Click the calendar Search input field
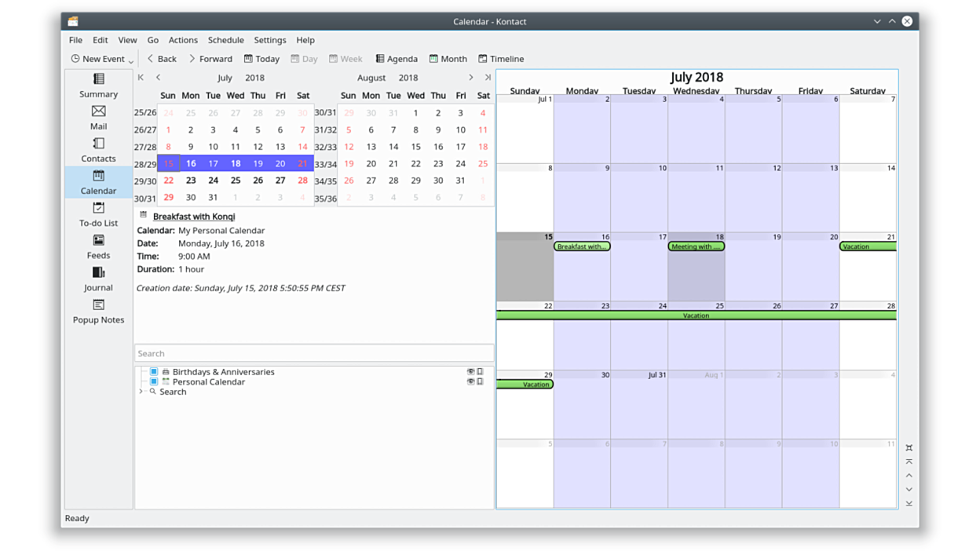This screenshot has width=980, height=551. pos(313,354)
